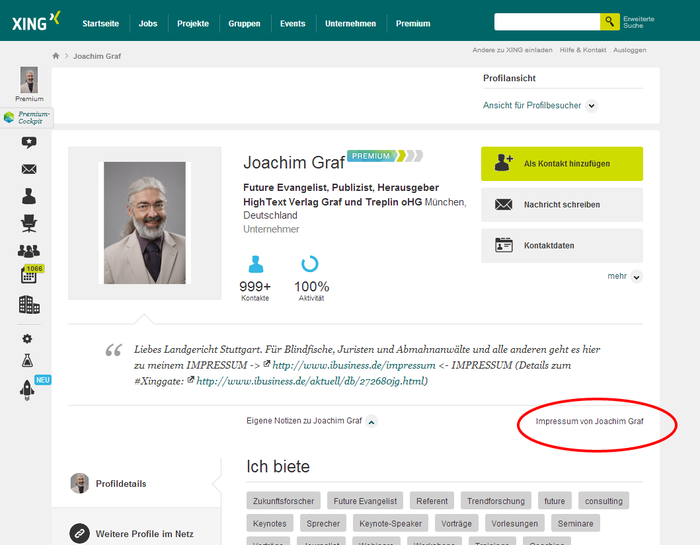
Task: Open the ibusiness.de/impressum link
Action: pos(354,366)
